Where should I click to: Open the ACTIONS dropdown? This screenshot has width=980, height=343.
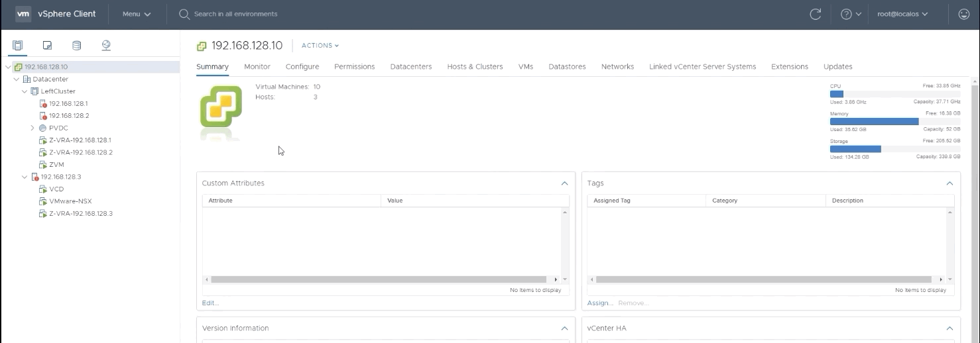(x=320, y=46)
